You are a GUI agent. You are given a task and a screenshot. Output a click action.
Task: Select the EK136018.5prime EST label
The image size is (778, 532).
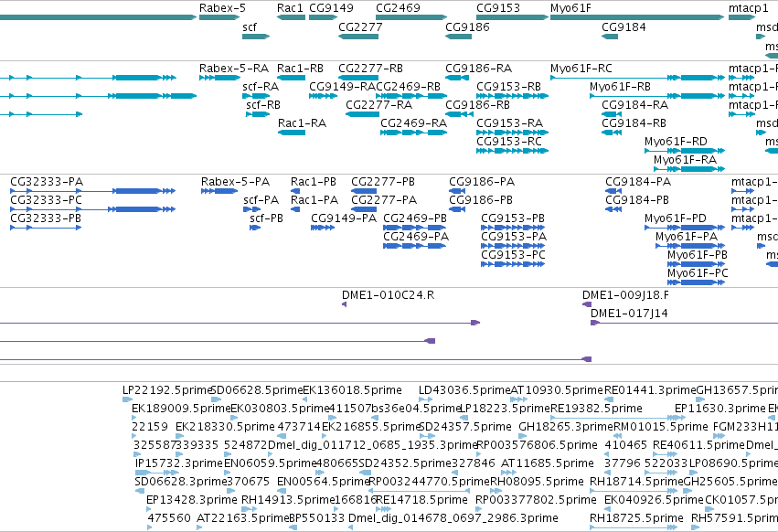pos(352,390)
